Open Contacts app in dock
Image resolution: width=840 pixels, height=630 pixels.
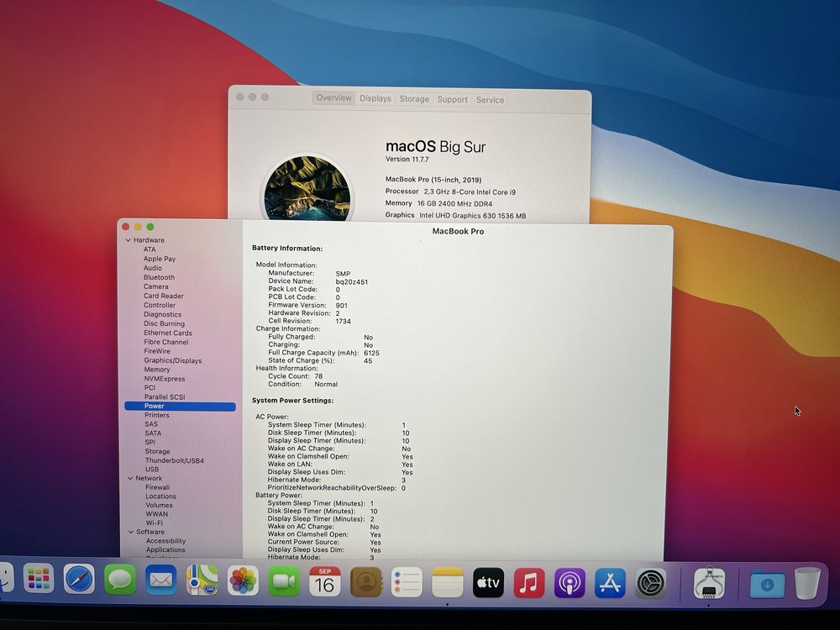click(x=366, y=582)
